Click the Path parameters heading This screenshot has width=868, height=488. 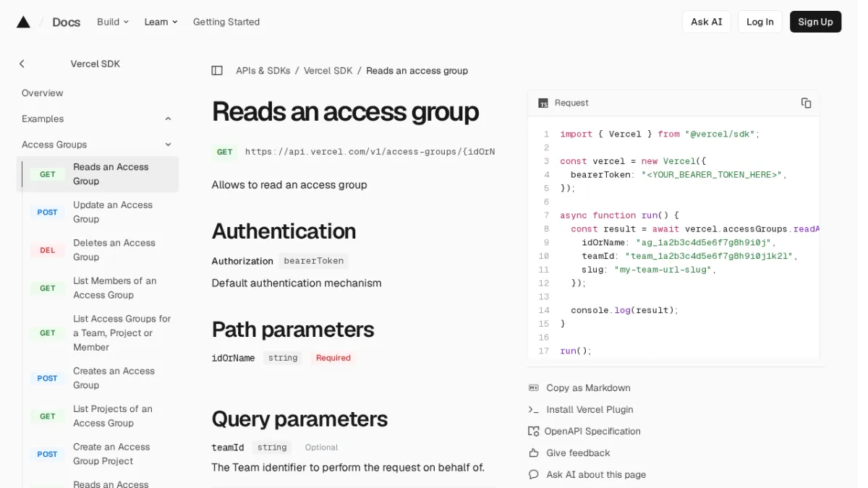pyautogui.click(x=293, y=330)
